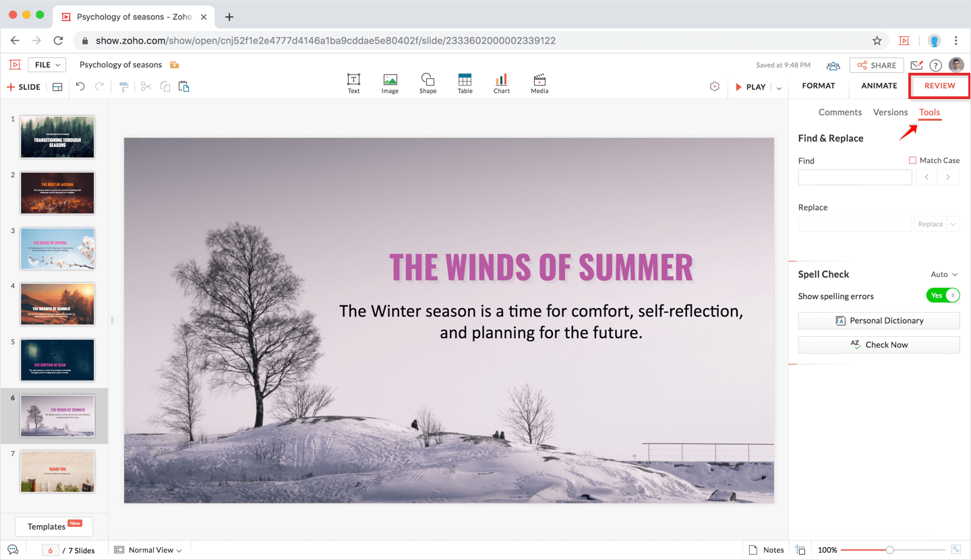The width and height of the screenshot is (971, 560).
Task: Open the feedback envelope icon
Action: pyautogui.click(x=916, y=65)
